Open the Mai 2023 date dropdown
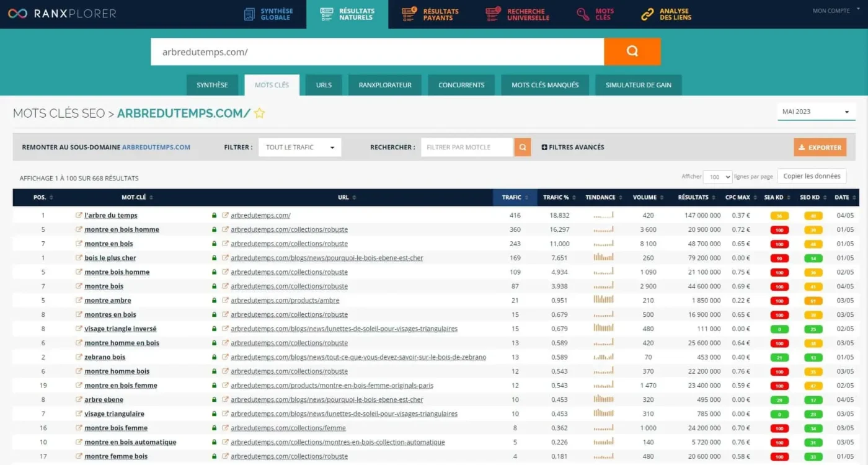 coord(816,112)
